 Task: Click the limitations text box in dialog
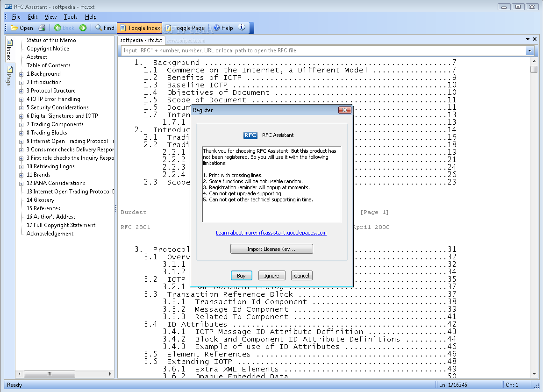pyautogui.click(x=271, y=184)
